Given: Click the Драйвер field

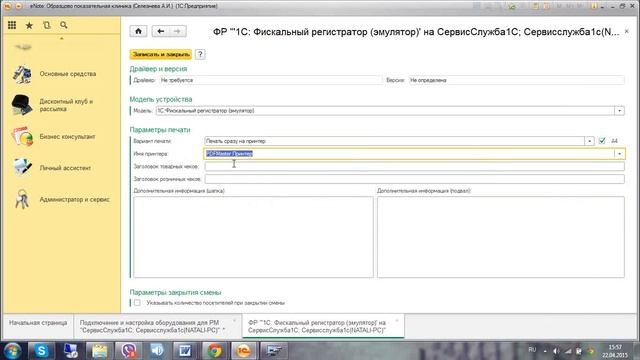Looking at the screenshot, I should [270, 80].
